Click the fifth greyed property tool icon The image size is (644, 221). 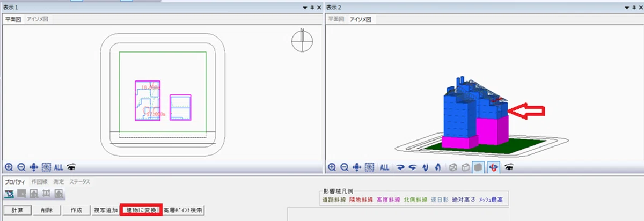click(x=58, y=193)
